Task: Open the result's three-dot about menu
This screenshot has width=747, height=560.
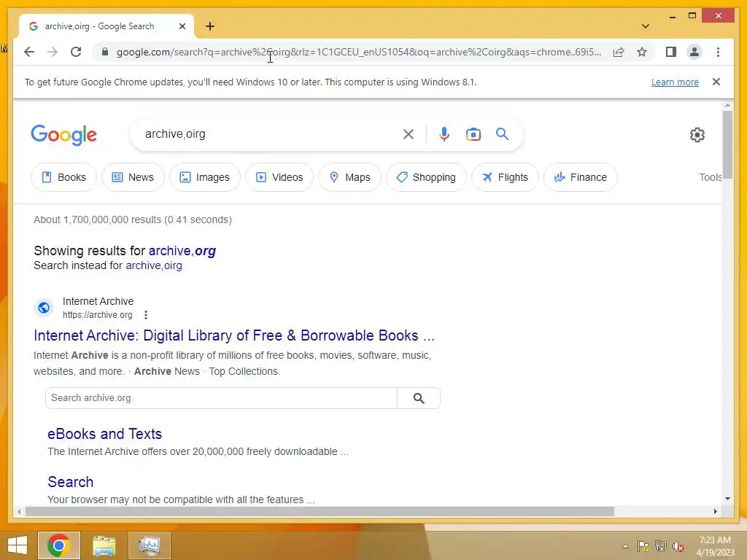Action: [146, 315]
